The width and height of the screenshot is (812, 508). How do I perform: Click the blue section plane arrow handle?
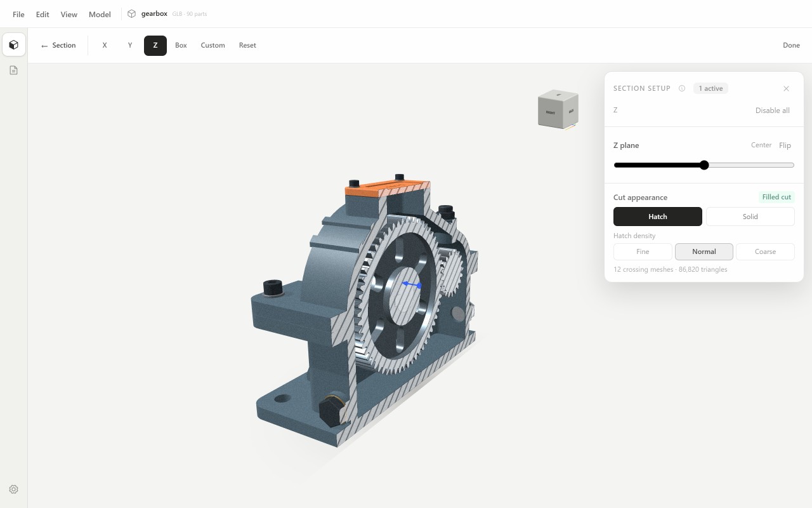(412, 284)
